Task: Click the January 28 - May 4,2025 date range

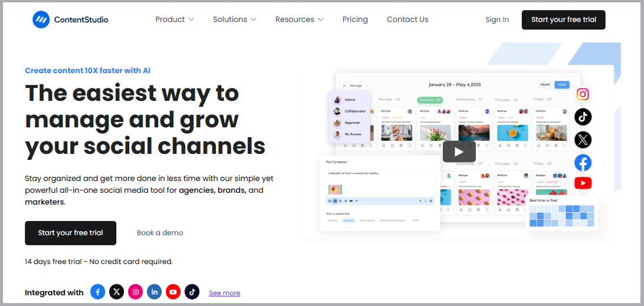Action: click(x=455, y=85)
